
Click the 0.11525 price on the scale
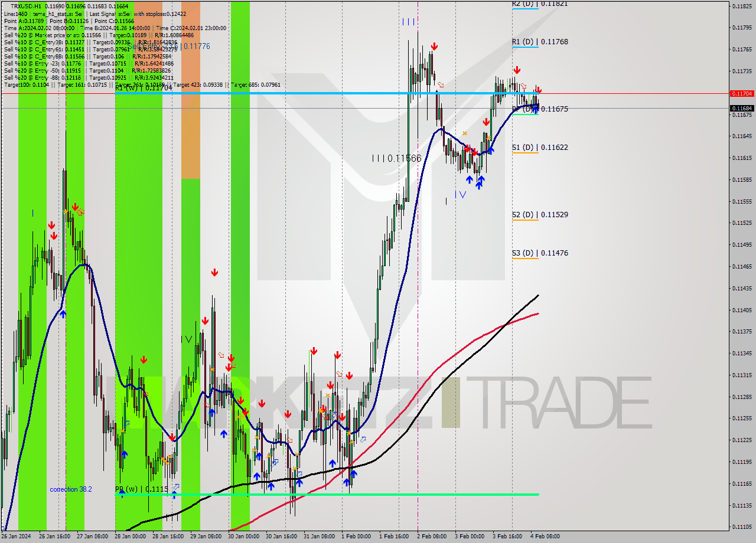coord(741,223)
